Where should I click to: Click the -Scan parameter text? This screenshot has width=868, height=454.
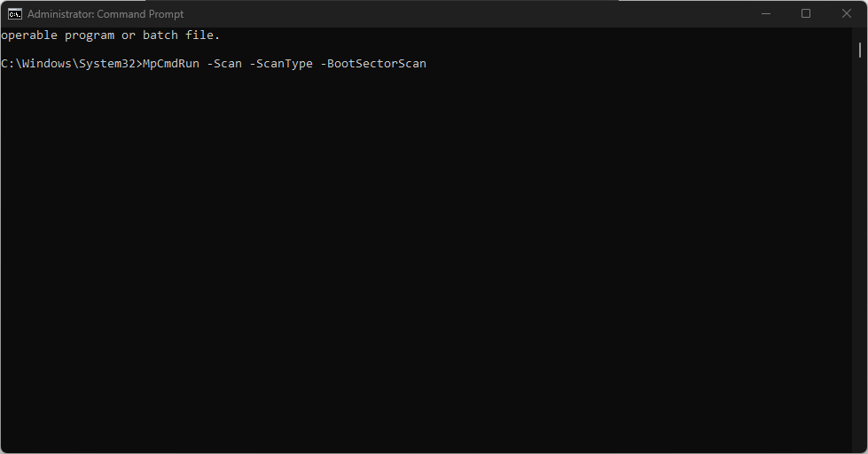tap(224, 64)
